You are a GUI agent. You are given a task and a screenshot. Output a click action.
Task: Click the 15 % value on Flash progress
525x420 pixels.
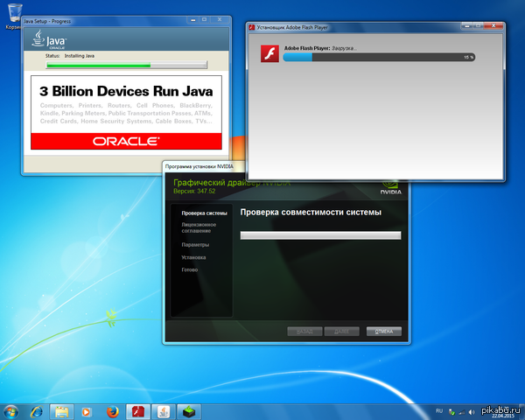(469, 57)
